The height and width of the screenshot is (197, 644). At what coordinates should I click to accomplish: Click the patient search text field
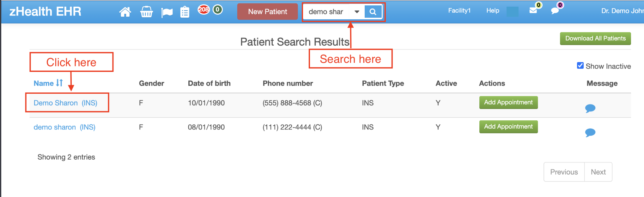click(328, 12)
